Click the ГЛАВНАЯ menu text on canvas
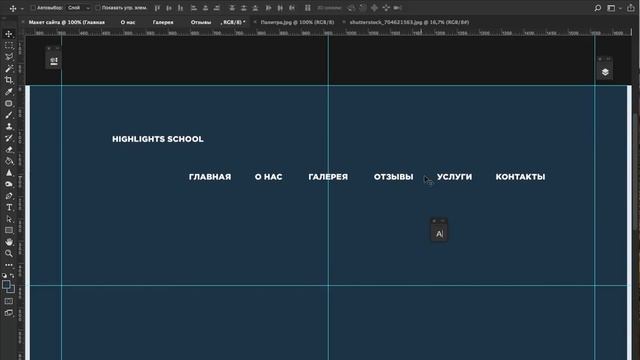Image resolution: width=640 pixels, height=360 pixels. (x=210, y=177)
